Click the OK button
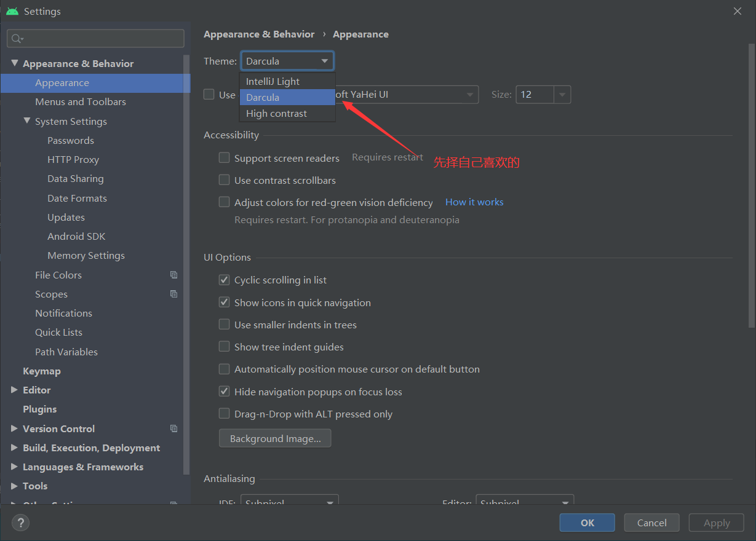Viewport: 756px width, 541px height. pyautogui.click(x=587, y=523)
